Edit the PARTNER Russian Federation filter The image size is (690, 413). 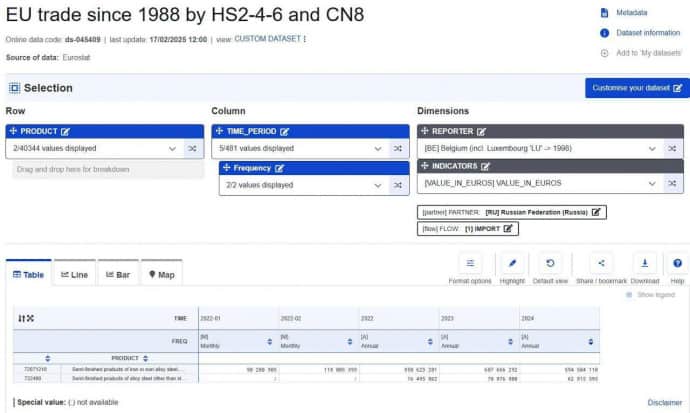pos(596,212)
